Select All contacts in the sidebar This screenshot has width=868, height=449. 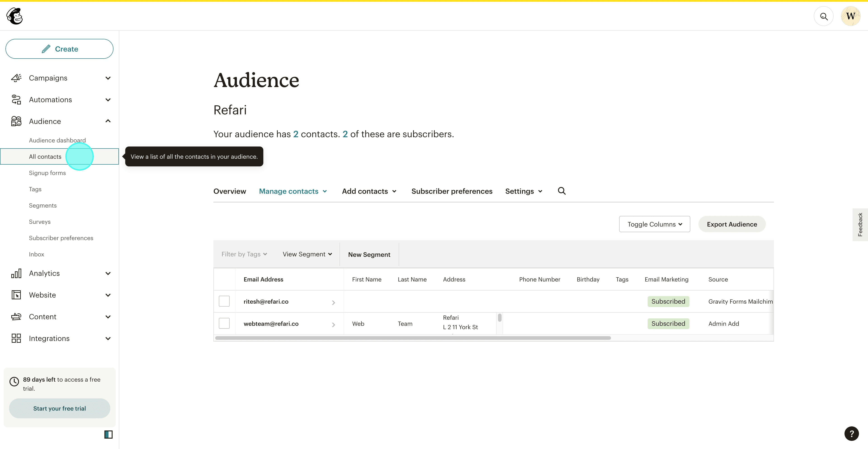coord(59,156)
